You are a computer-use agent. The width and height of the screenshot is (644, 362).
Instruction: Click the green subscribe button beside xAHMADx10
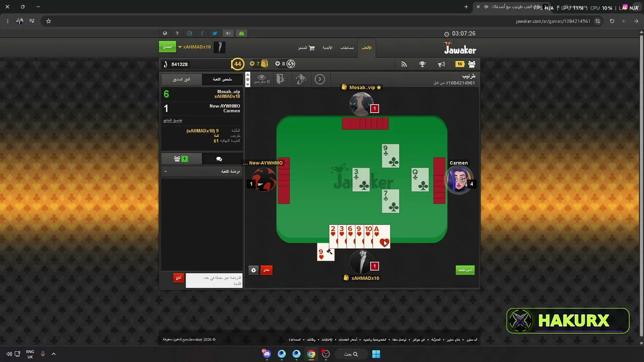click(x=168, y=47)
